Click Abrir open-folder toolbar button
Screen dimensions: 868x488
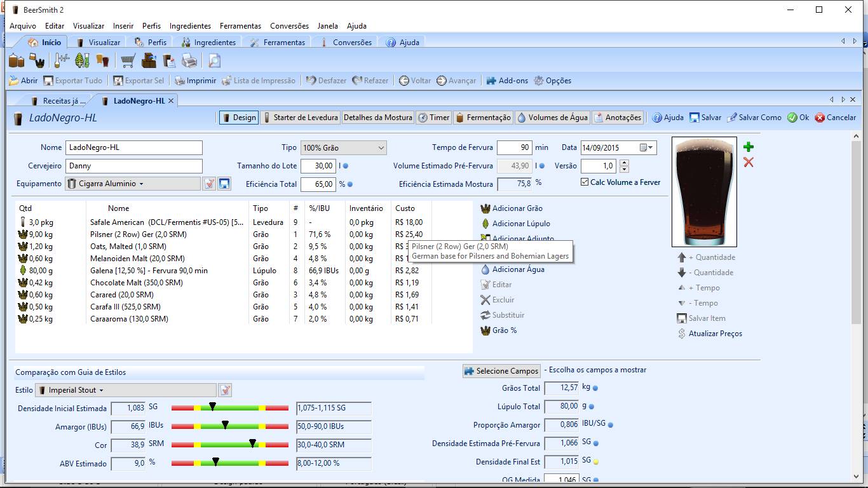click(x=24, y=81)
